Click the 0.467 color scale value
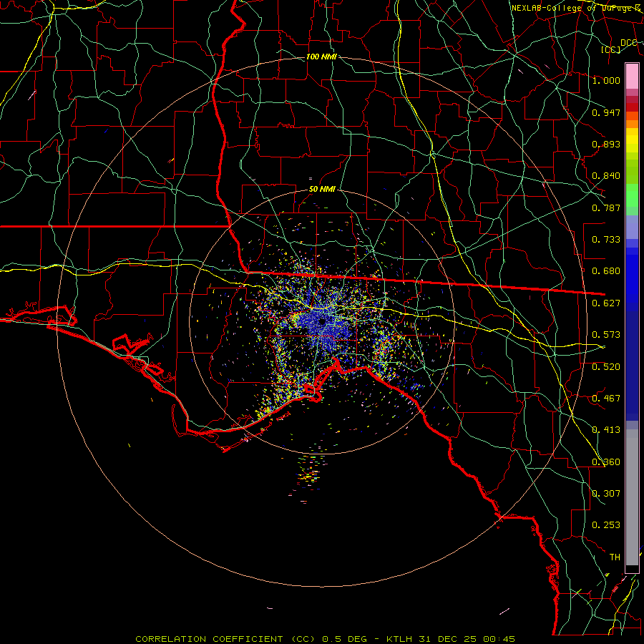Screen dimensions: 644x644 606,398
